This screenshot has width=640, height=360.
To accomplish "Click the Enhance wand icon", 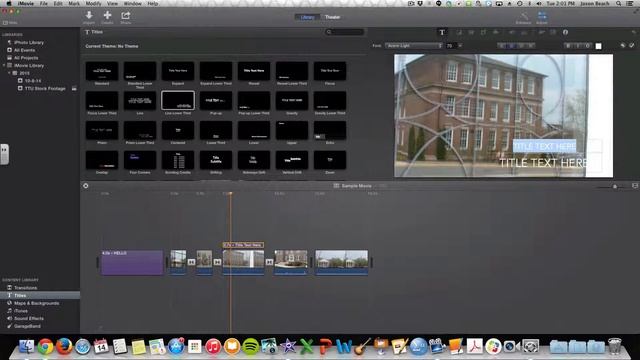I will click(x=524, y=16).
